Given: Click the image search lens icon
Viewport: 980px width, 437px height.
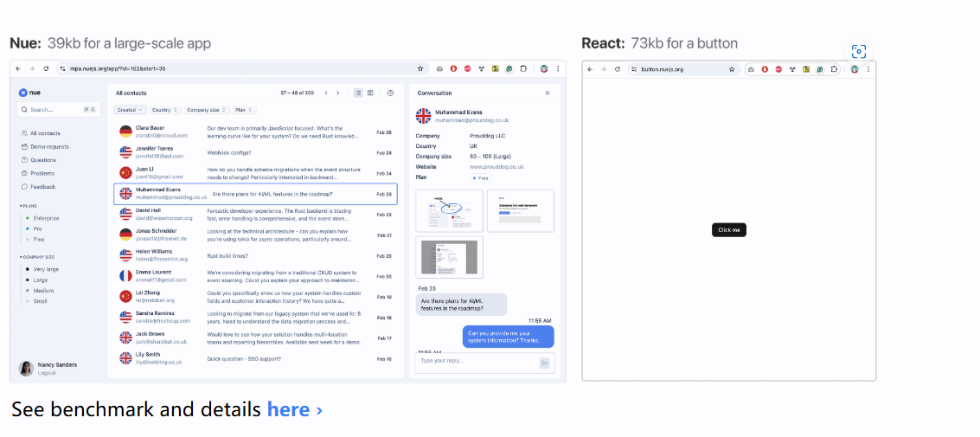Looking at the screenshot, I should coord(858,51).
